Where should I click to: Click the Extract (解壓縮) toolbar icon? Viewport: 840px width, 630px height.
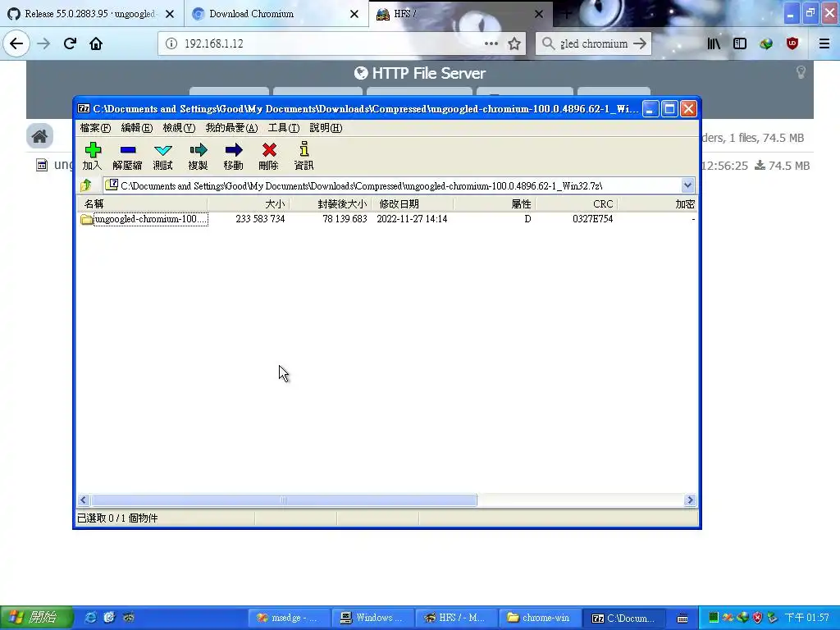pyautogui.click(x=127, y=156)
